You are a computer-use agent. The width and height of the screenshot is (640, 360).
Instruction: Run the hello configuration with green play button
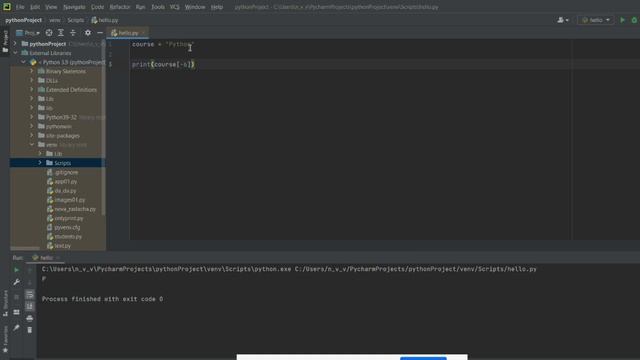(x=622, y=20)
